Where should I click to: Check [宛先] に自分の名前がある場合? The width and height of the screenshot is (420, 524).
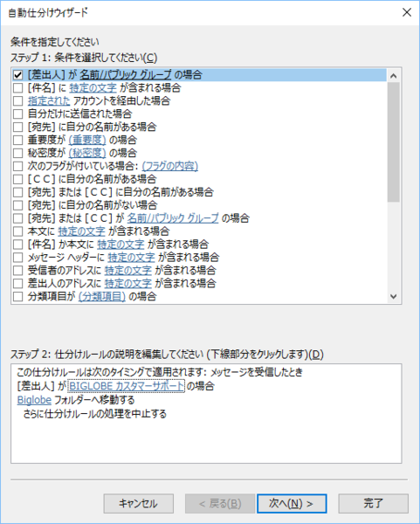point(17,127)
